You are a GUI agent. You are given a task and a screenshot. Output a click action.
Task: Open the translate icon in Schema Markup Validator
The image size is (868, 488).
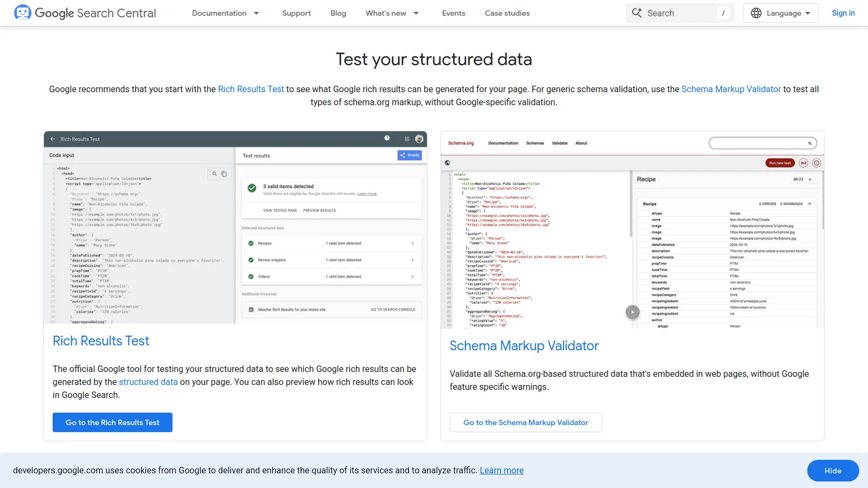click(803, 163)
